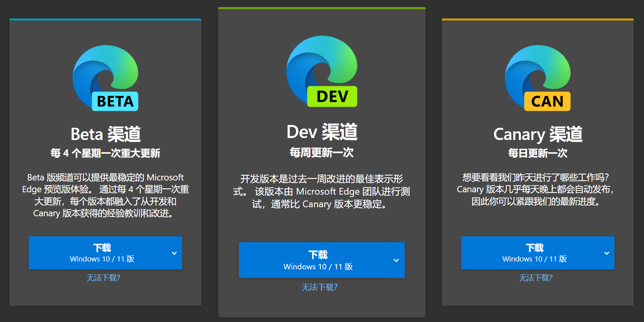Click the Dev channel description paragraph
The height and width of the screenshot is (322, 644).
pyautogui.click(x=322, y=191)
